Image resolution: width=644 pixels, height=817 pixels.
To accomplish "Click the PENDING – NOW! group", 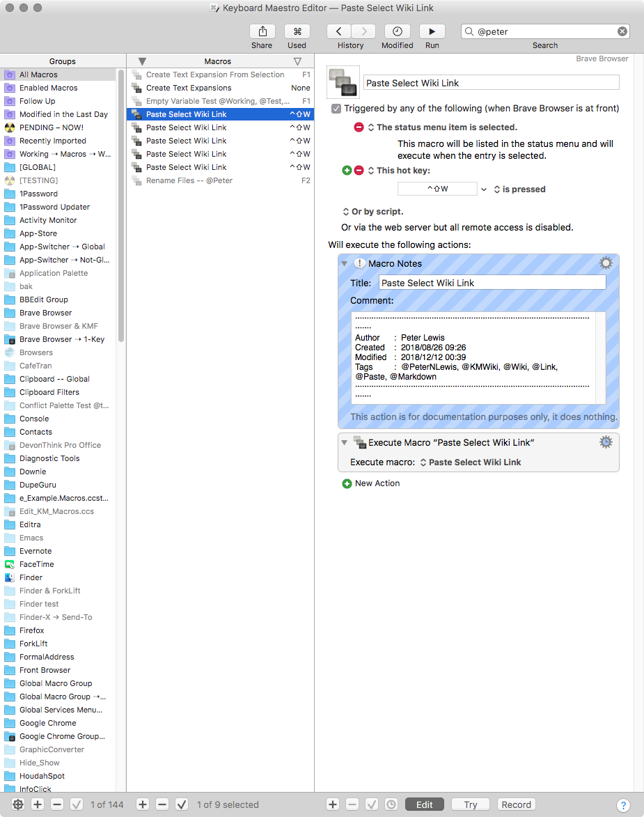I will tap(51, 127).
